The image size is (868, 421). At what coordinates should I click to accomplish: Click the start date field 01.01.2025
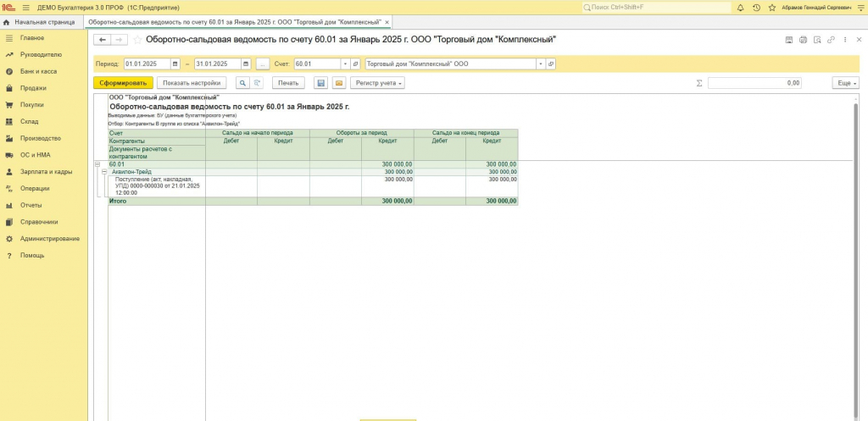147,64
